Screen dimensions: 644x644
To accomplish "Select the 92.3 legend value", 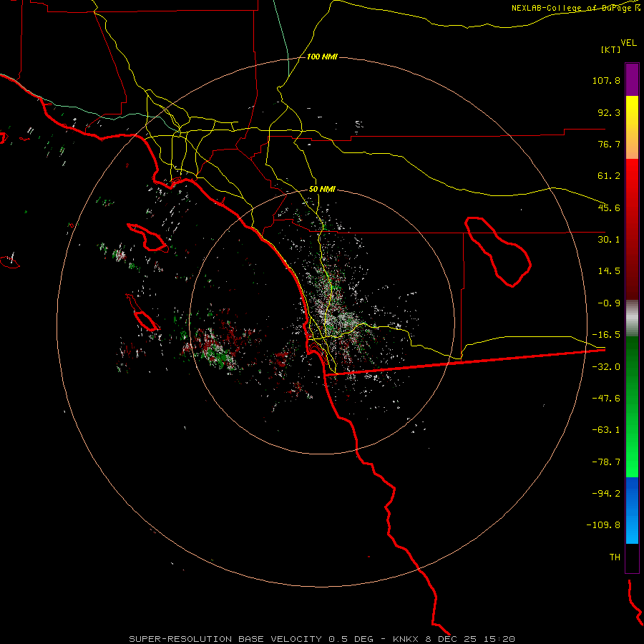I will (609, 112).
